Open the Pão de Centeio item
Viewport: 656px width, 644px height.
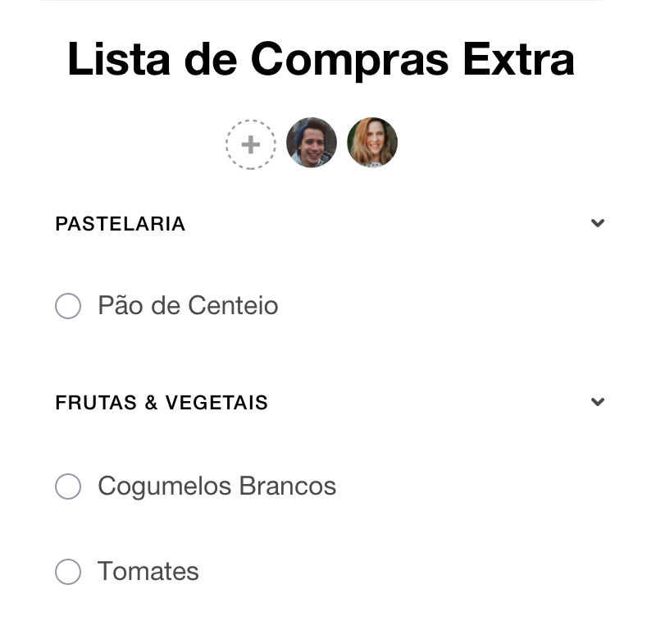click(x=188, y=305)
